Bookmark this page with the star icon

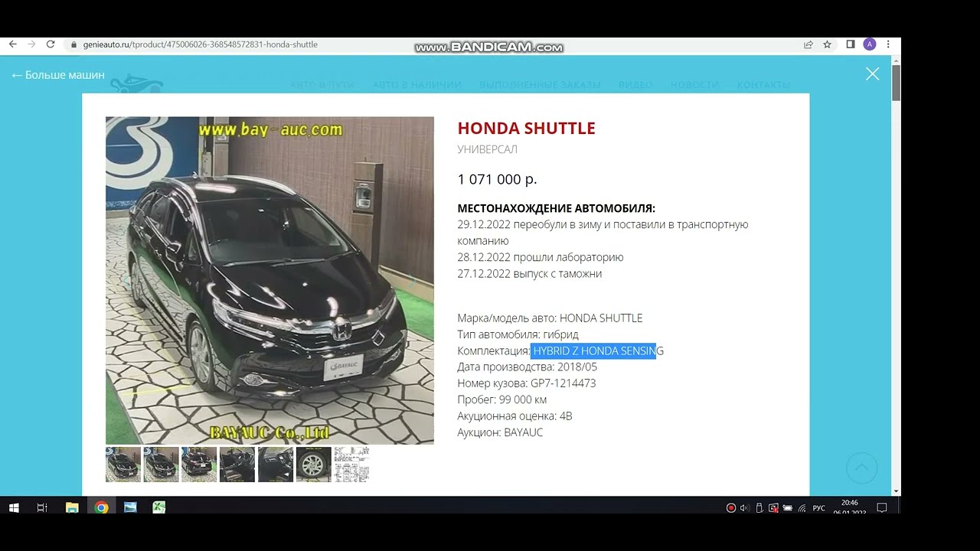tap(827, 44)
